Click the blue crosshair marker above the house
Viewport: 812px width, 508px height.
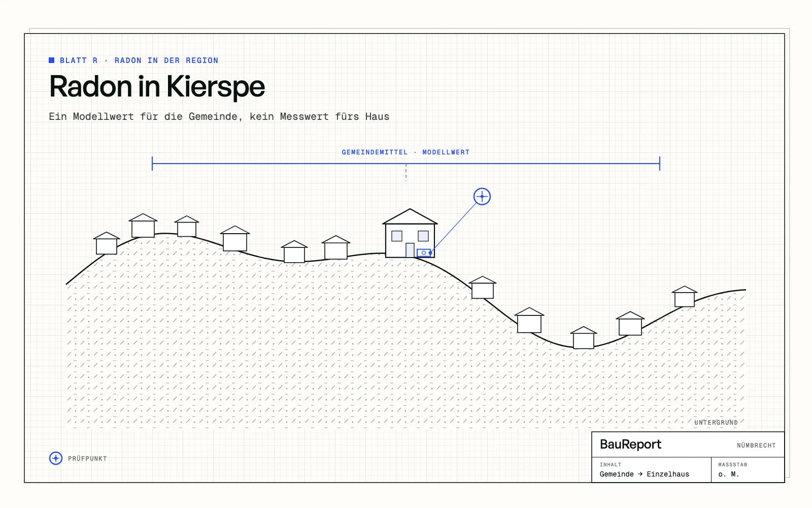click(482, 196)
